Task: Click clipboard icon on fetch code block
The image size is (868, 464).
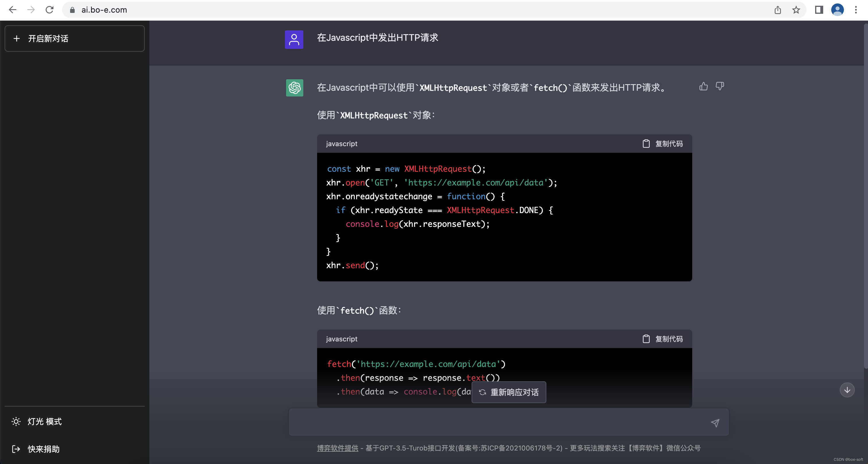Action: [x=646, y=339]
